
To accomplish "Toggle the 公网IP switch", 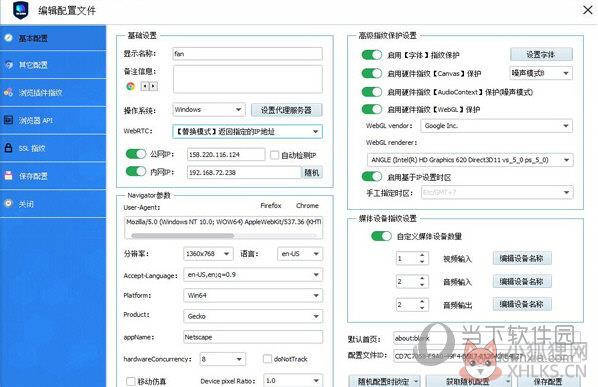I will tap(136, 154).
